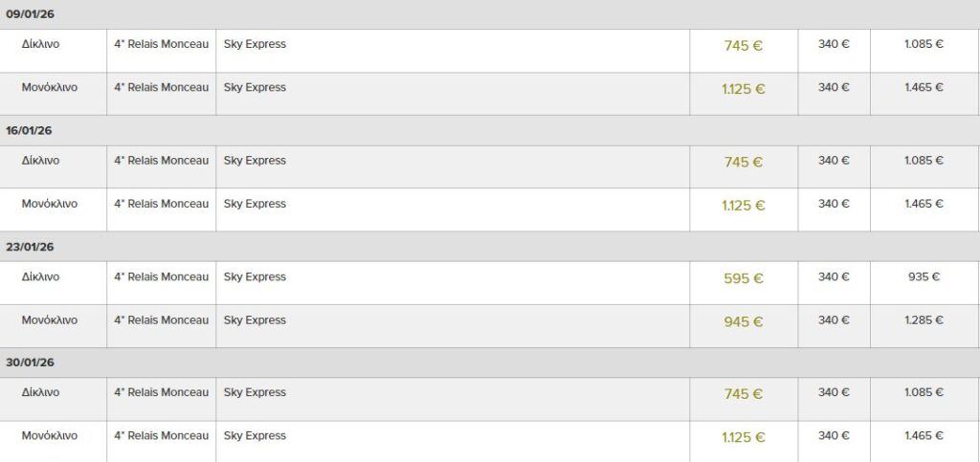Select Μονόκλινο room type under 30/01/26
This screenshot has height=462, width=980.
(x=50, y=436)
